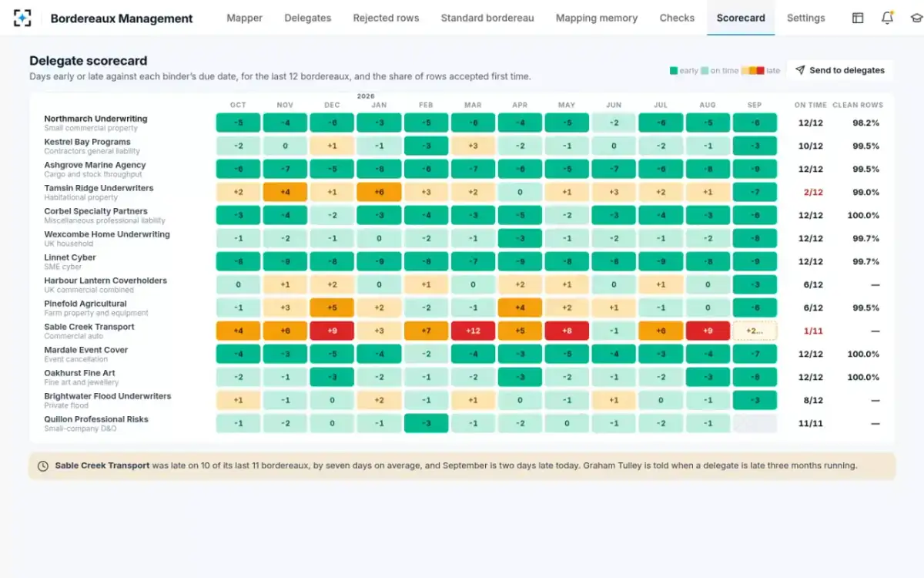Image resolution: width=924 pixels, height=578 pixels.
Task: Click the Quillon Professional Risks row name
Action: coord(96,419)
